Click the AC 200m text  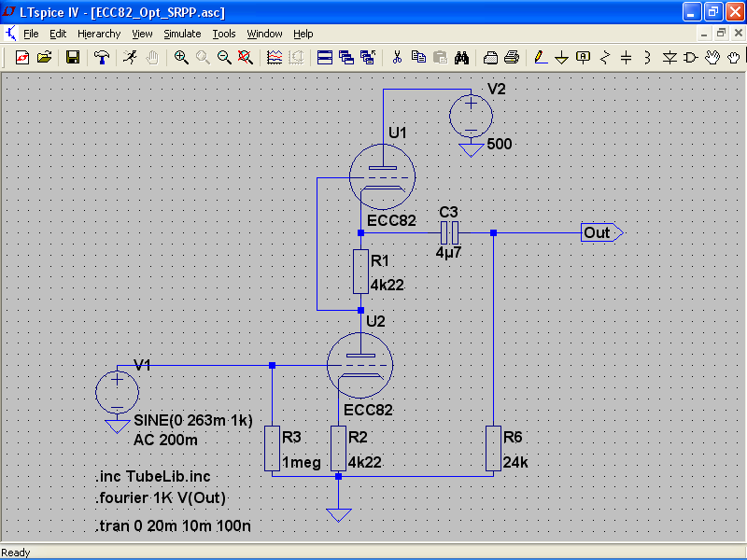[165, 440]
